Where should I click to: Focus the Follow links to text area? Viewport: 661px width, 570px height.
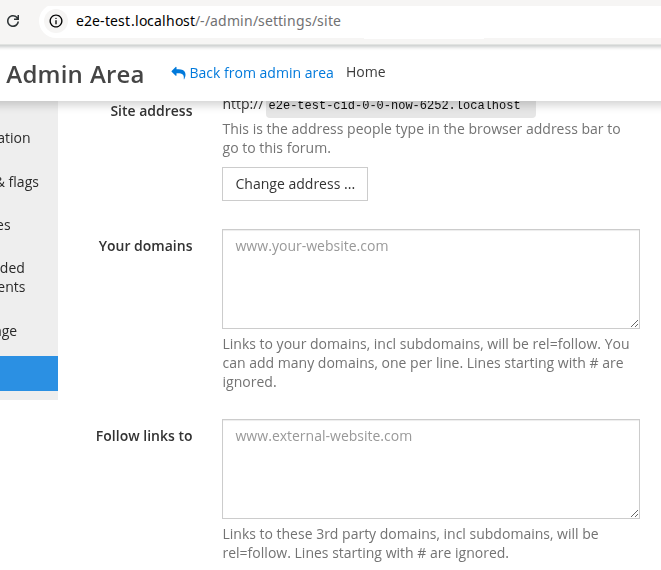(x=431, y=469)
